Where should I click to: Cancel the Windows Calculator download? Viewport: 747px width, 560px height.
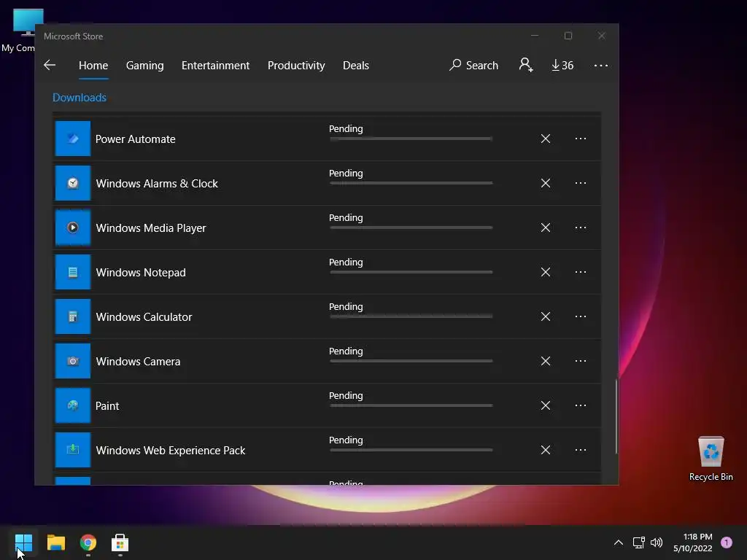point(546,316)
